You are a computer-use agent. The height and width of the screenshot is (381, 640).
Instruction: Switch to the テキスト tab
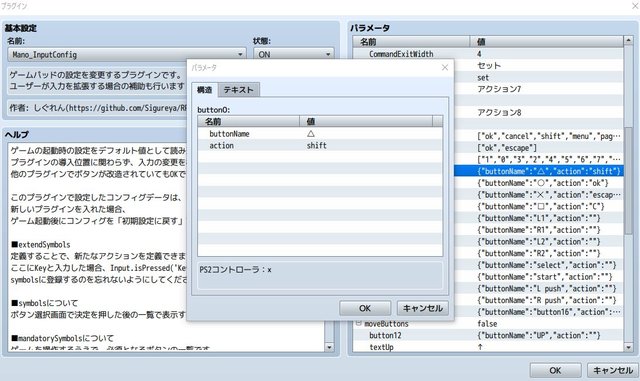point(238,90)
